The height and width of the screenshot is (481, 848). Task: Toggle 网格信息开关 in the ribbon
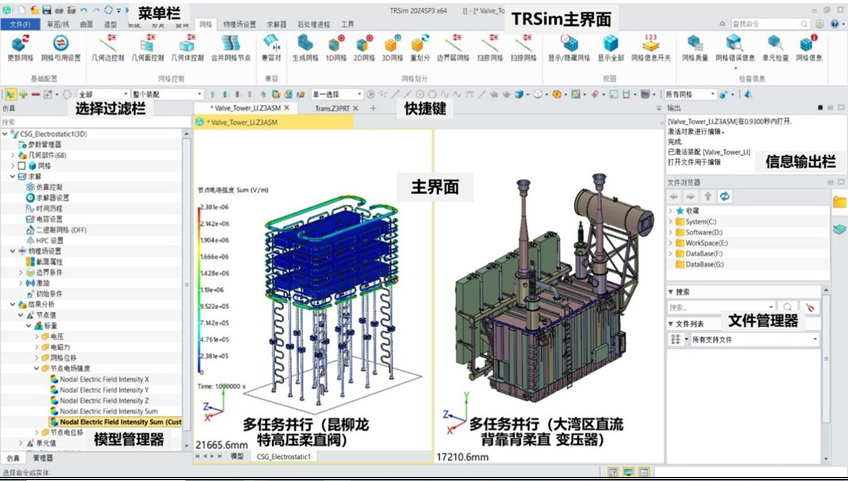[650, 43]
